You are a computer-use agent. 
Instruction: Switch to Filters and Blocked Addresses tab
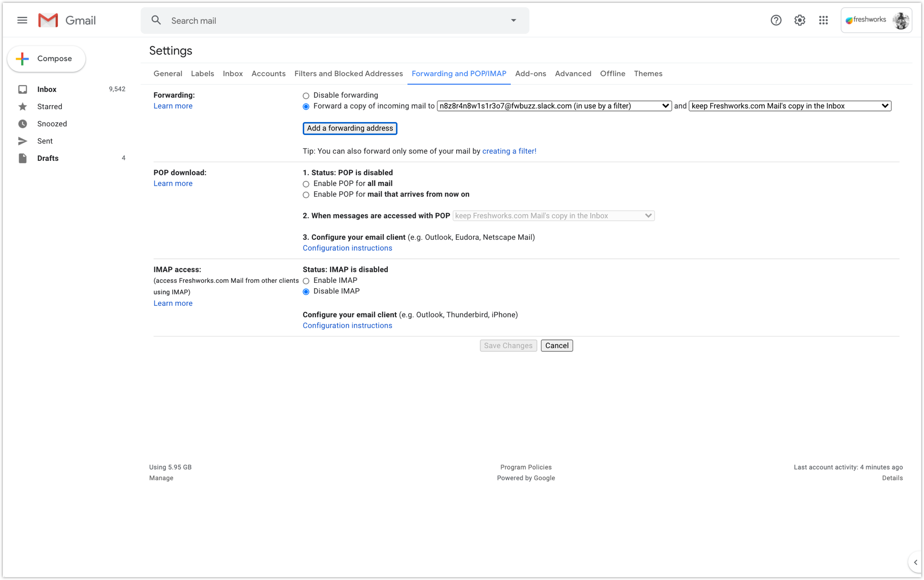[348, 74]
